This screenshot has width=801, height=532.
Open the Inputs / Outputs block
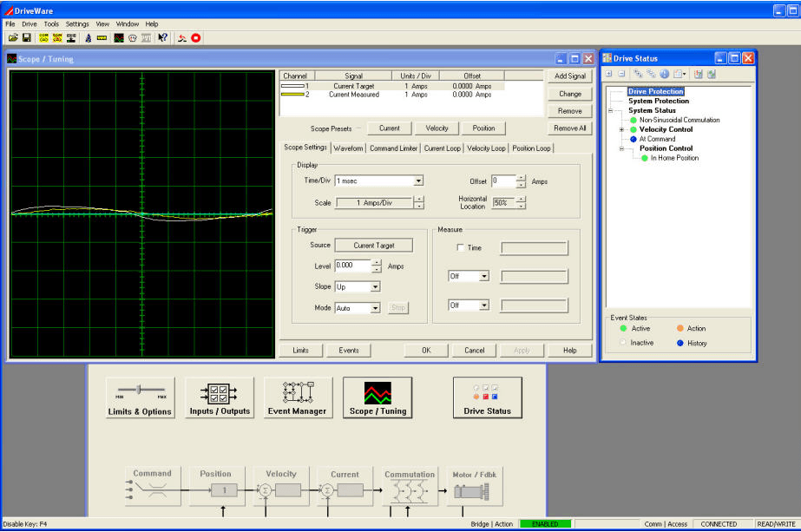tap(220, 397)
